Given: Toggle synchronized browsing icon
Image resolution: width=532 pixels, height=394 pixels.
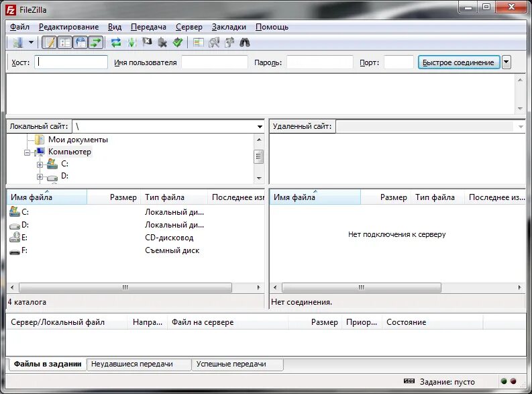Looking at the screenshot, I should (x=229, y=42).
